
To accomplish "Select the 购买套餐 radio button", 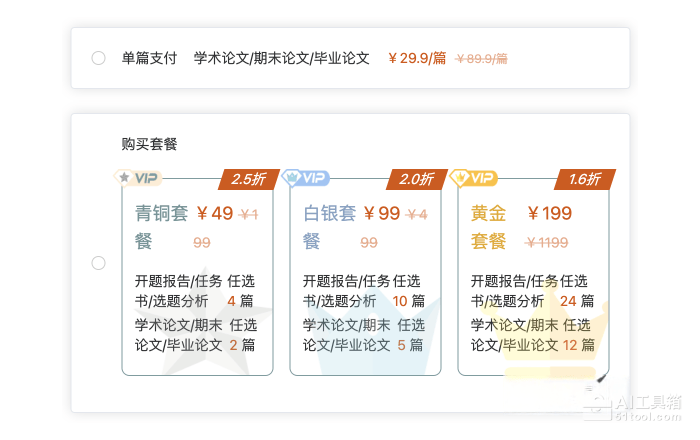I will tap(98, 263).
